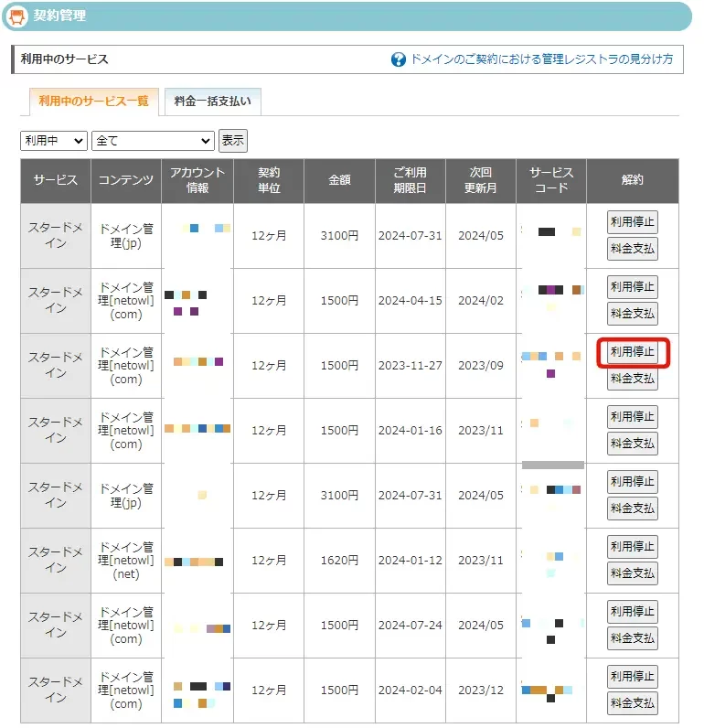Screen dimensions: 704x728
Task: Pay fee for the 2024-04-15 domain
Action: tap(633, 314)
